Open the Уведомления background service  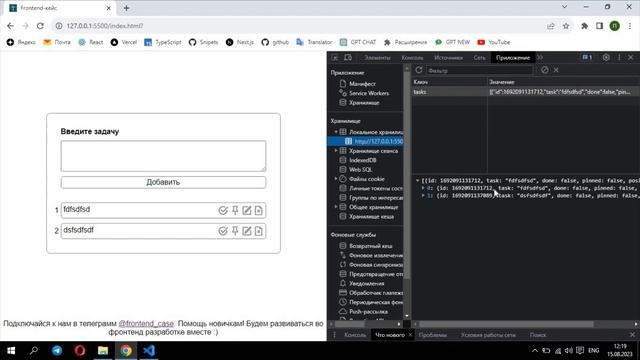(x=362, y=283)
